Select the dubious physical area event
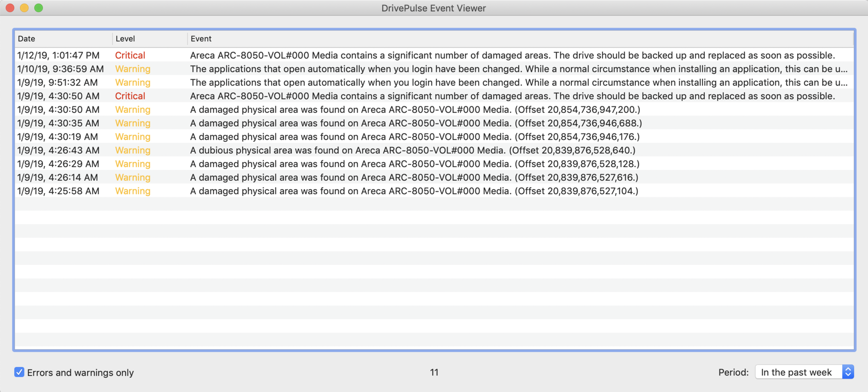 click(x=413, y=150)
